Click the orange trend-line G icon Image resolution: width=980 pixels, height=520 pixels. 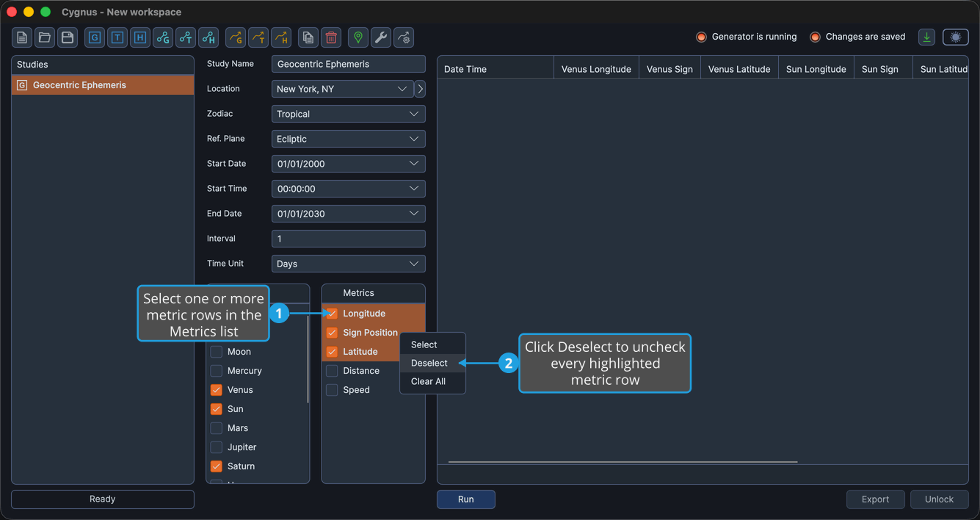(236, 37)
